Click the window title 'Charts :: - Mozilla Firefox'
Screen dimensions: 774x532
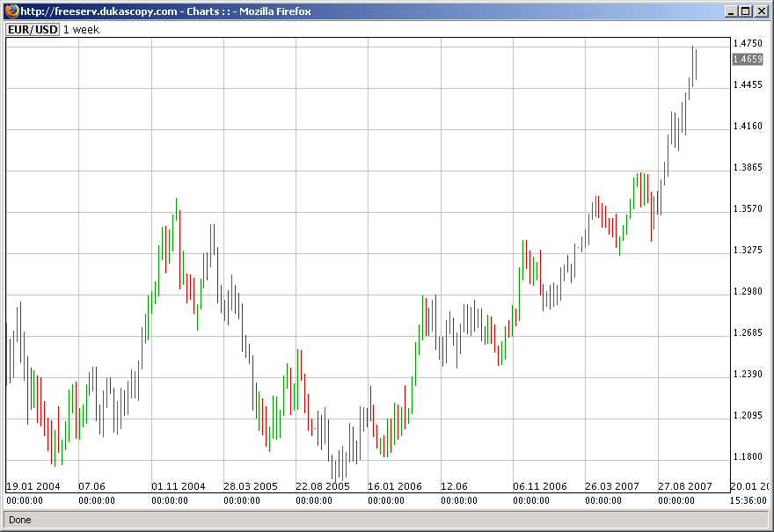(249, 11)
